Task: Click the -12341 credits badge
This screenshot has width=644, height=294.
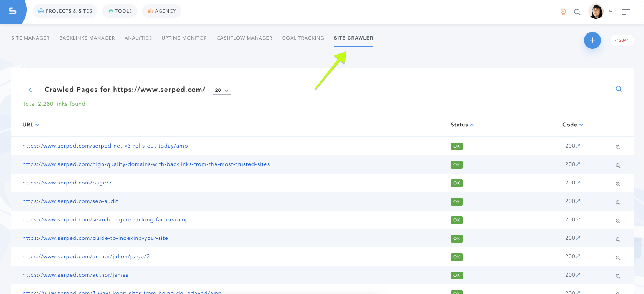Action: coord(622,40)
